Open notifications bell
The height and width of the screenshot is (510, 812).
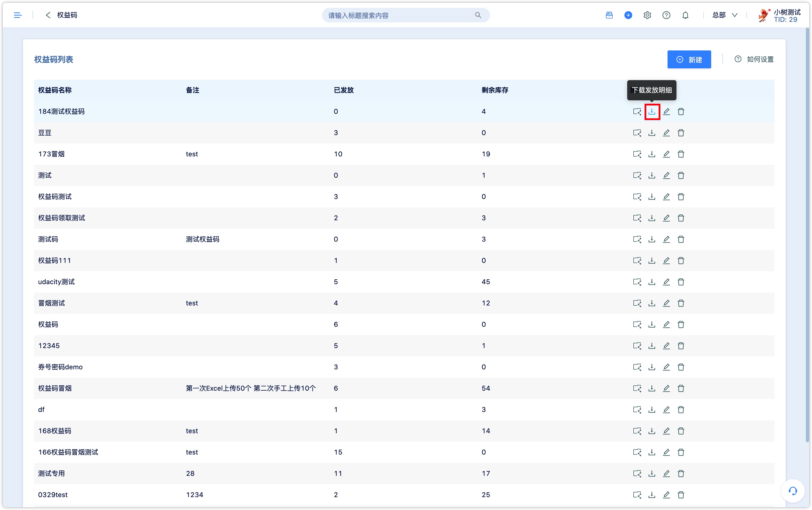pos(685,15)
